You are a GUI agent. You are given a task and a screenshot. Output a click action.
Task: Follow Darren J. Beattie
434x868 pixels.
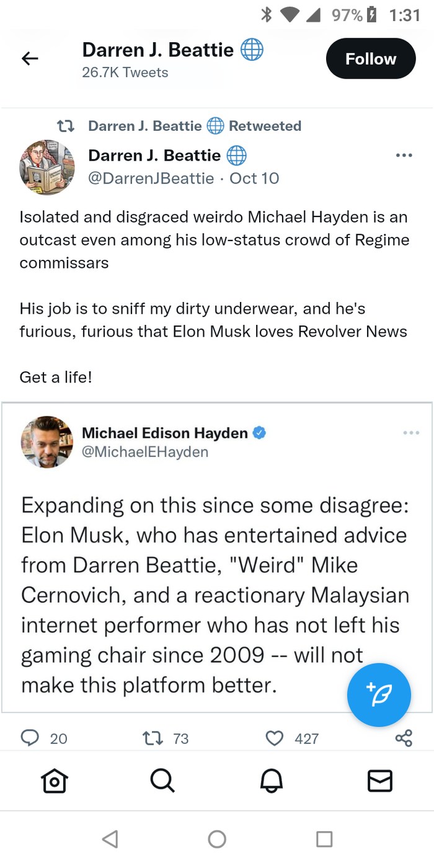[370, 59]
